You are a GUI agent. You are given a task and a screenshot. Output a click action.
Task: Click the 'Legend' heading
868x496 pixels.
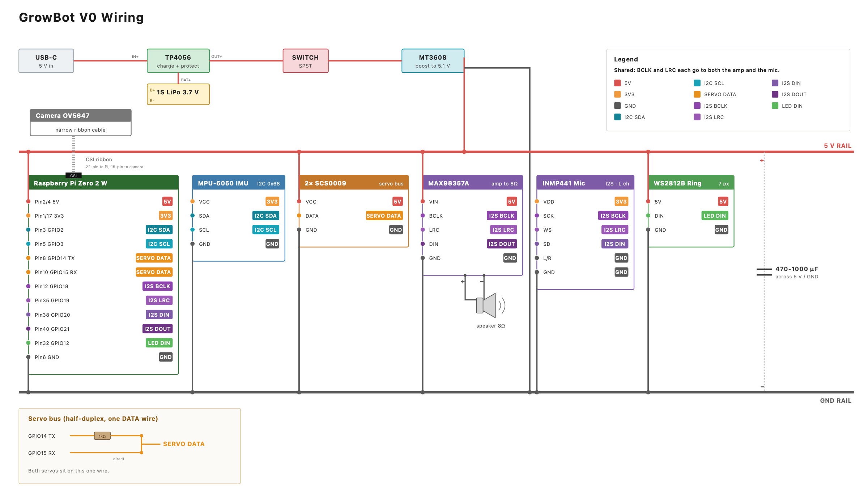point(626,59)
